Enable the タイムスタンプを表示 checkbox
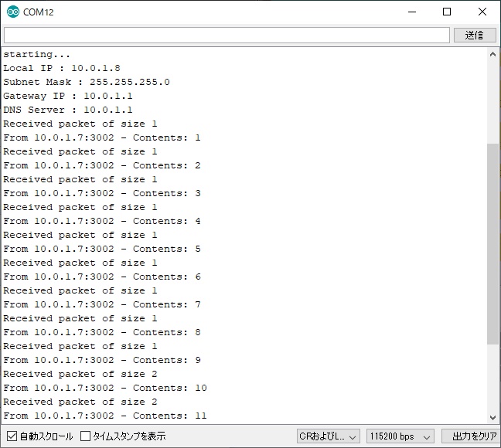Image resolution: width=501 pixels, height=448 pixels. tap(85, 436)
